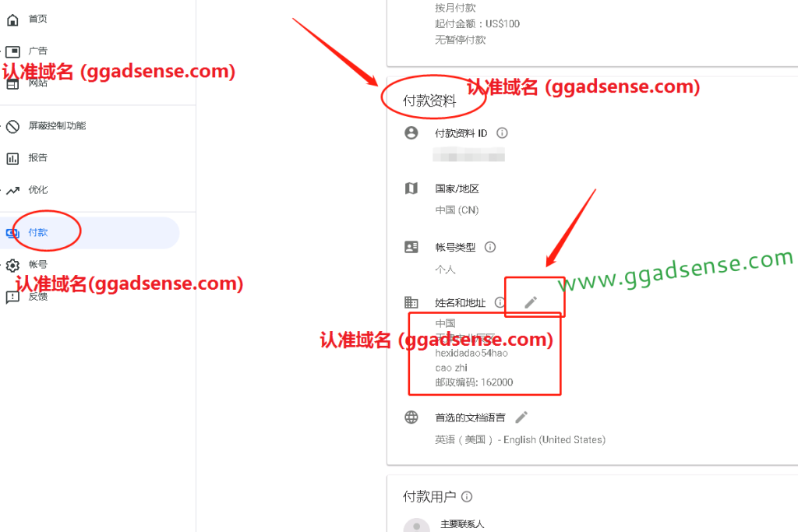Click info icon next to 付款用户
Screen dimensions: 798x532
point(468,497)
